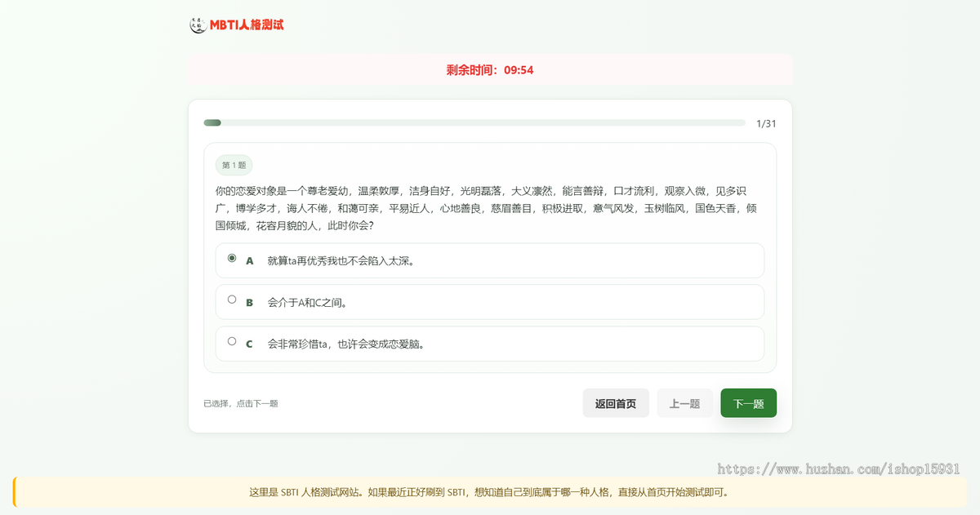Choose answer text 就算ta再优秀我也不会陷入太深
Image resolution: width=980 pixels, height=515 pixels.
coord(341,261)
